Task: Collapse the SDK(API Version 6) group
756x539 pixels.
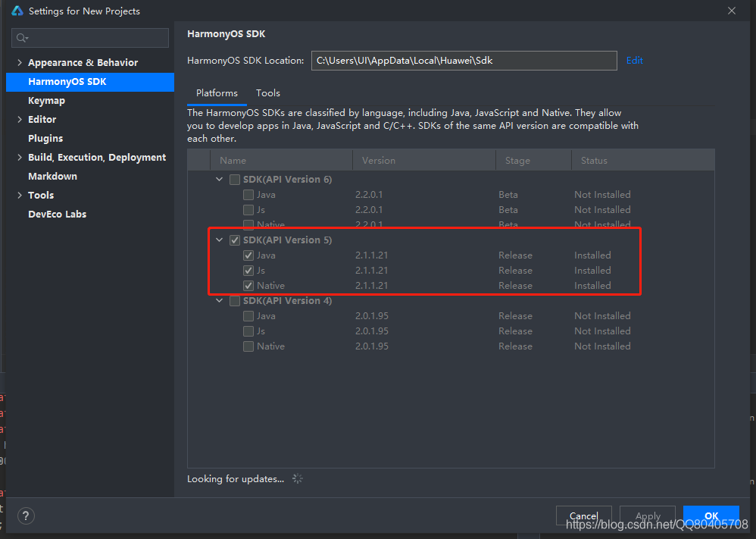Action: (x=220, y=180)
